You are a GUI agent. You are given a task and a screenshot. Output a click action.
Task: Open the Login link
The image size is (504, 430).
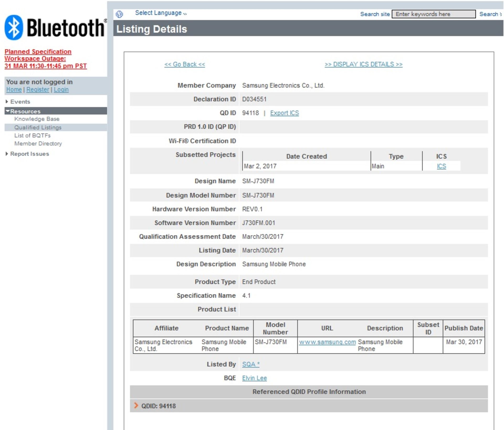coord(61,89)
